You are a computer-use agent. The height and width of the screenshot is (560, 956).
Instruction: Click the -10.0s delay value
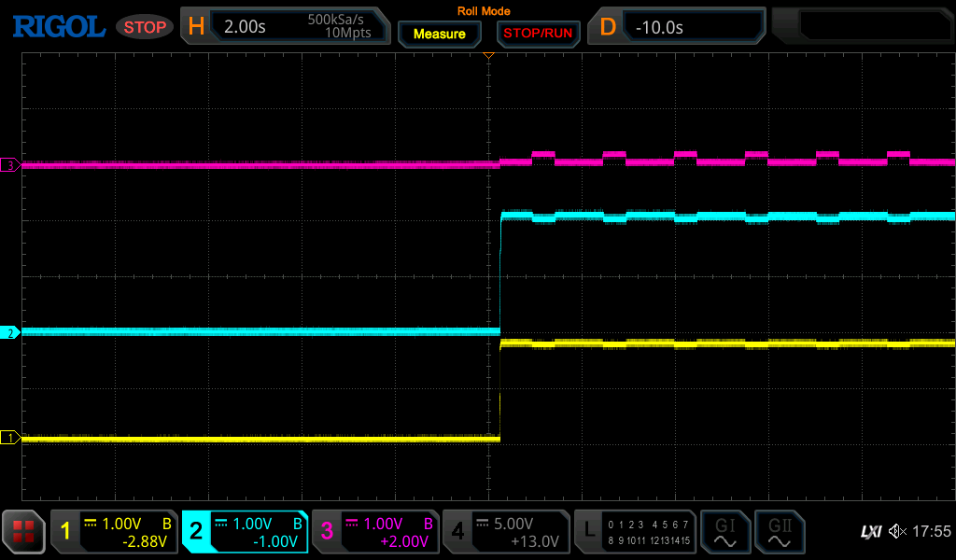point(659,27)
